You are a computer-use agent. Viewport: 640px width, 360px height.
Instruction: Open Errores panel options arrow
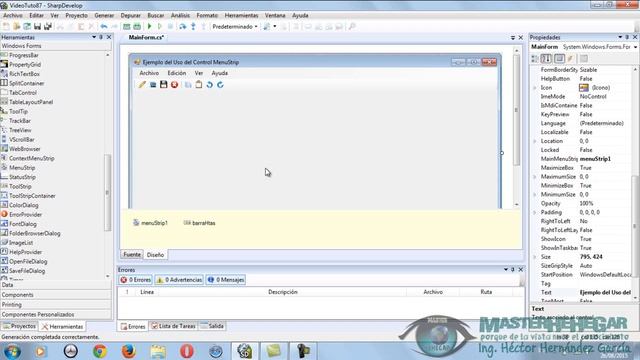[506, 269]
